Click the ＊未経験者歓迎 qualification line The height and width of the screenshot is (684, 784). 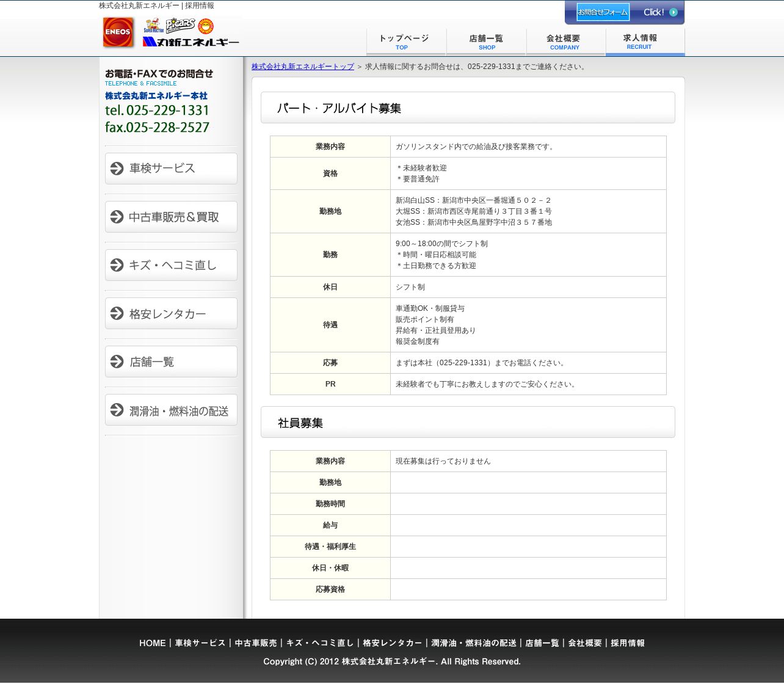421,168
